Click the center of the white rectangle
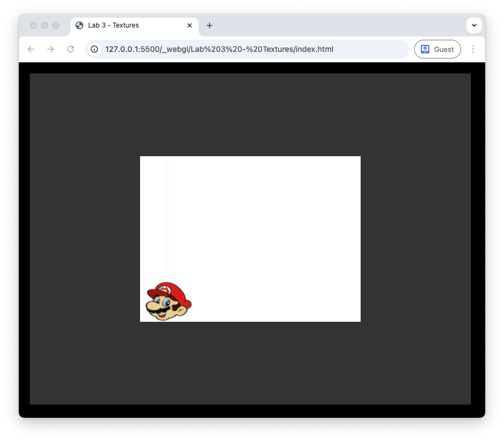 [250, 238]
